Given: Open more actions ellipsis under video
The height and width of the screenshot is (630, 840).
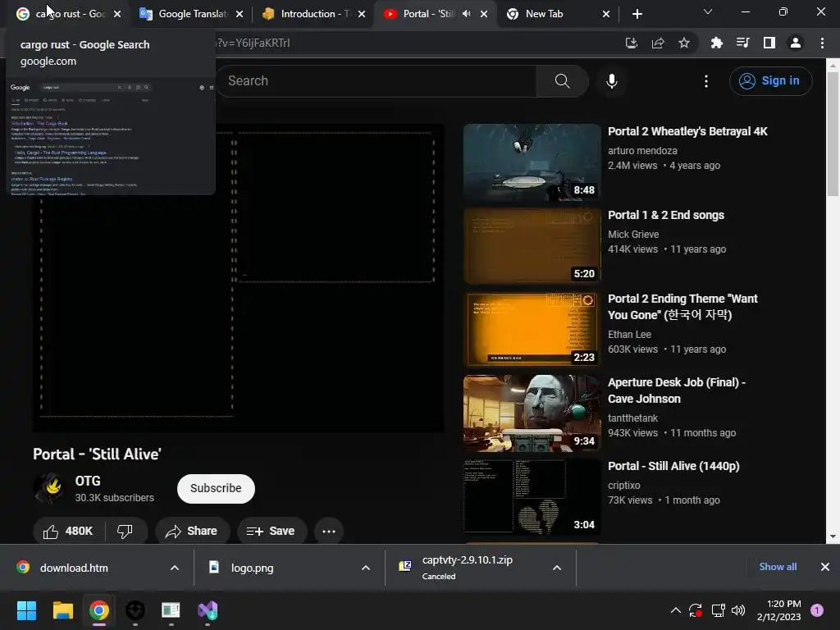Looking at the screenshot, I should pyautogui.click(x=329, y=532).
